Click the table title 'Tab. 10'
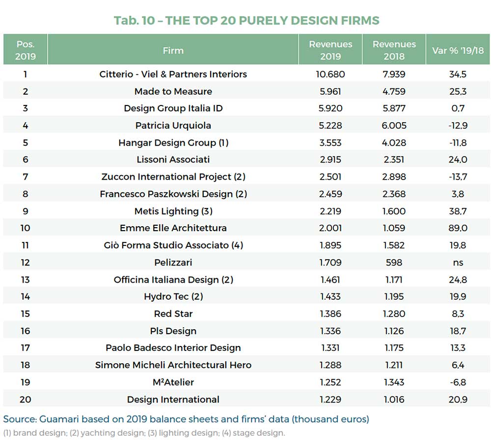Screen dimensions: 491x448 click(246, 21)
